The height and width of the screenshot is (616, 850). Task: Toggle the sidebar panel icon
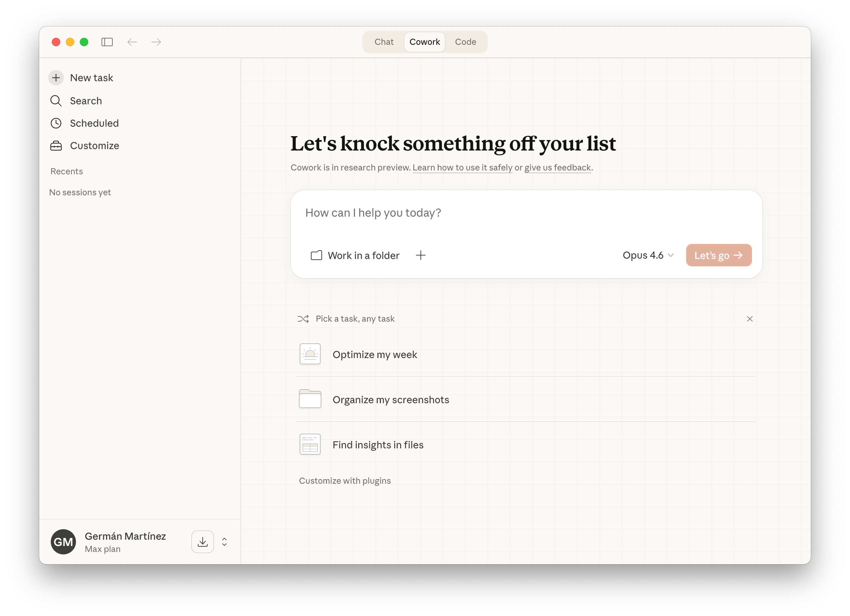click(107, 42)
